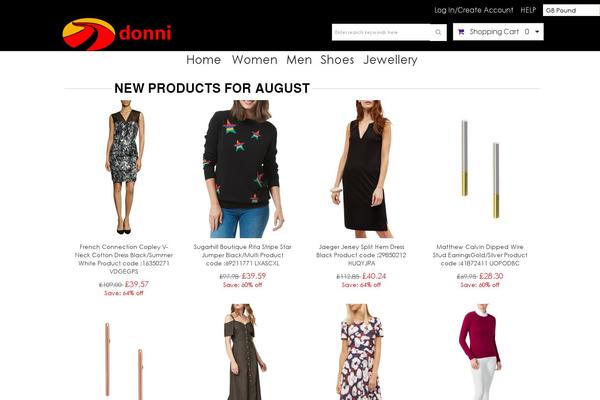This screenshot has height=400, width=600.
Task: Select the Shoes menu item
Action: [x=337, y=60]
